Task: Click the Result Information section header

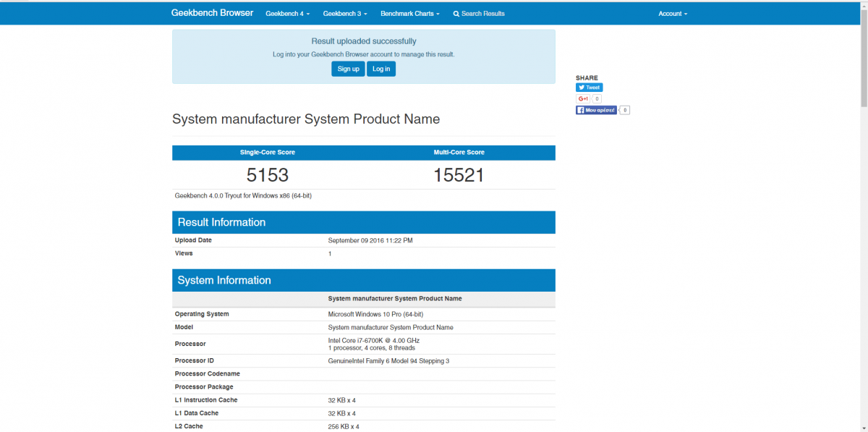Action: 364,222
